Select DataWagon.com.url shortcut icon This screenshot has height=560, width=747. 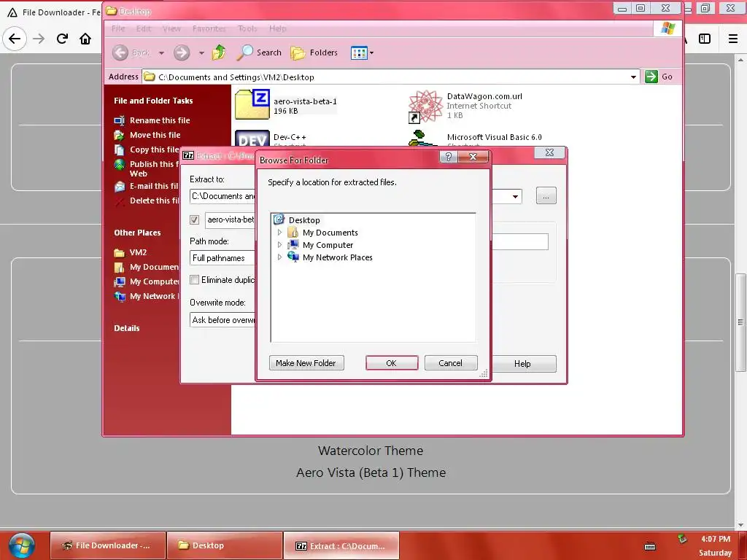[425, 106]
